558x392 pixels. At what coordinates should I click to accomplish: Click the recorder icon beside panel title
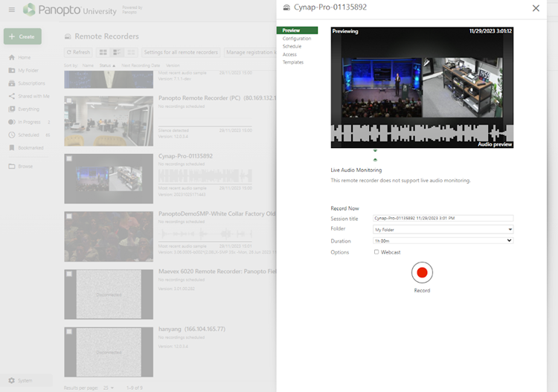click(x=286, y=8)
